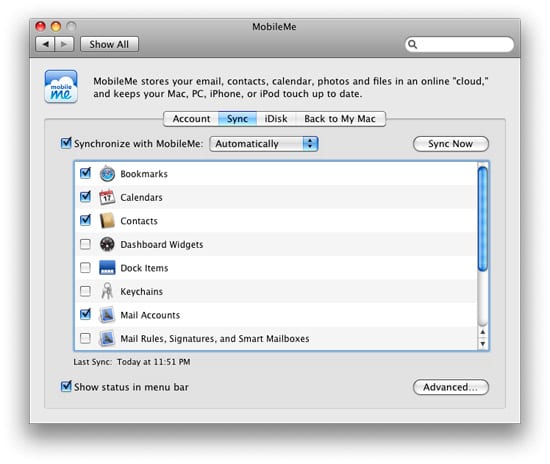Click the Contacts address book icon
Viewport: 550px width, 464px height.
click(x=107, y=221)
